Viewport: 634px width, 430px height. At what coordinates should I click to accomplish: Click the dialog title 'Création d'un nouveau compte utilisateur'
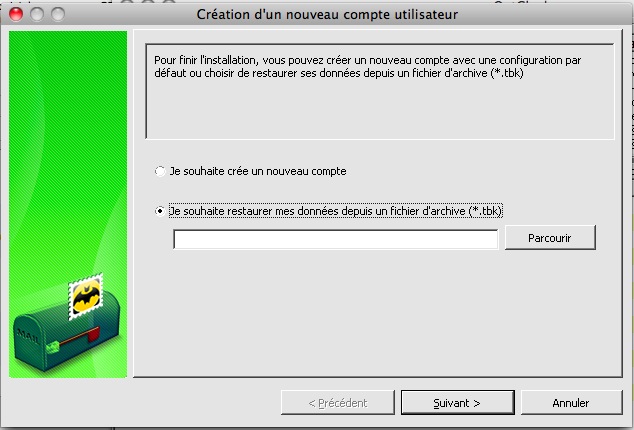pos(327,15)
